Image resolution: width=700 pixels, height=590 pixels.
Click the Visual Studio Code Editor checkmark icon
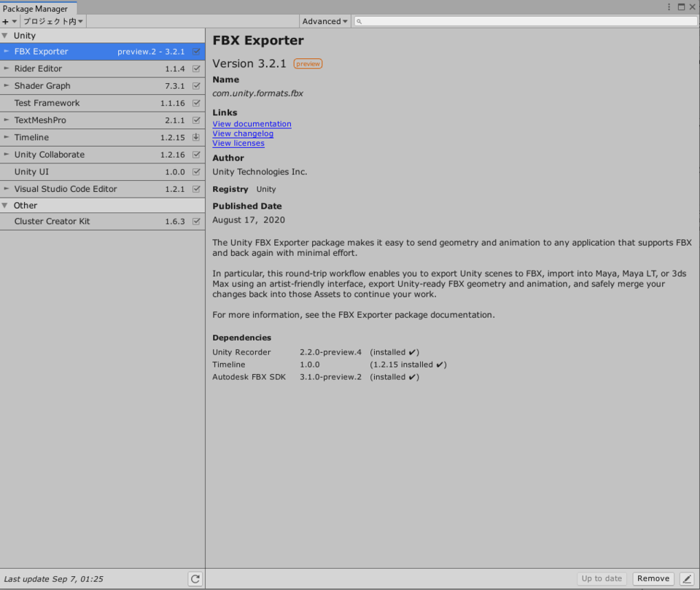pyautogui.click(x=196, y=189)
